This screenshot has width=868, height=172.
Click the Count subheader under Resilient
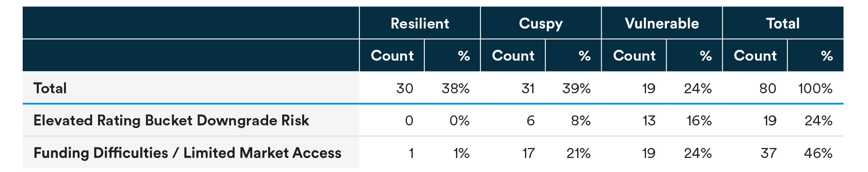392,56
